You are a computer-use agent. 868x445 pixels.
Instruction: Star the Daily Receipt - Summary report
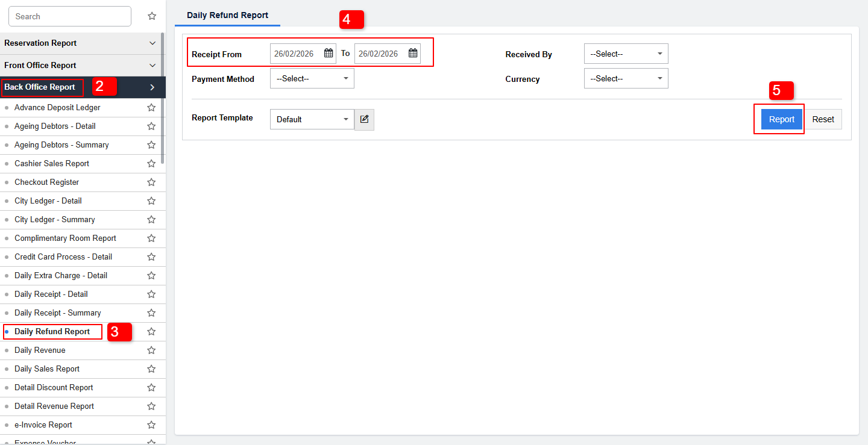tap(151, 313)
